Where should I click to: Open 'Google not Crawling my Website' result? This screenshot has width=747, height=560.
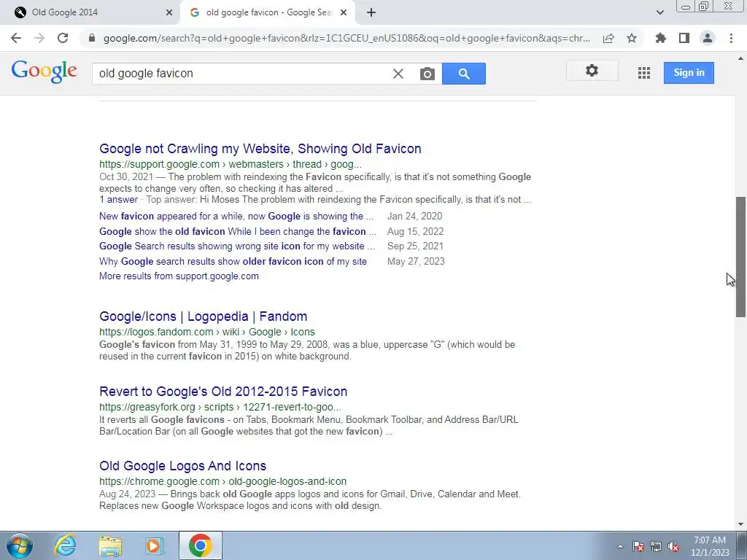tap(260, 149)
